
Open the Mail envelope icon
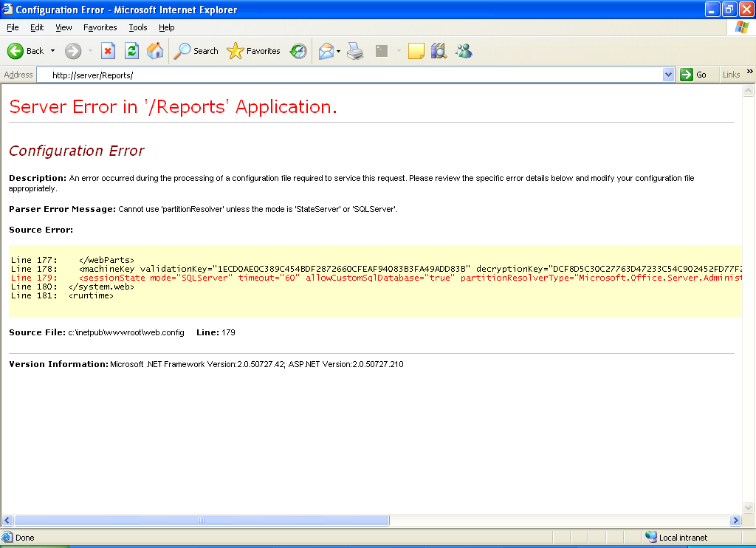pos(326,51)
